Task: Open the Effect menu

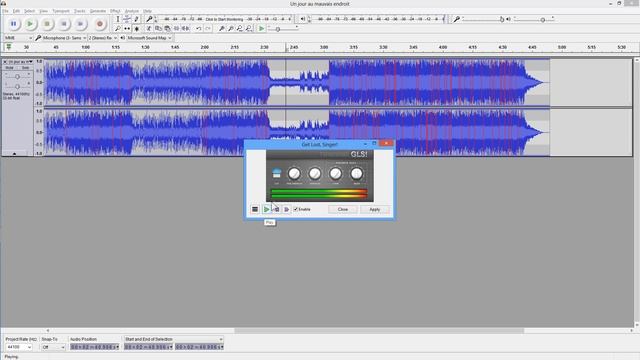Action: coord(115,11)
